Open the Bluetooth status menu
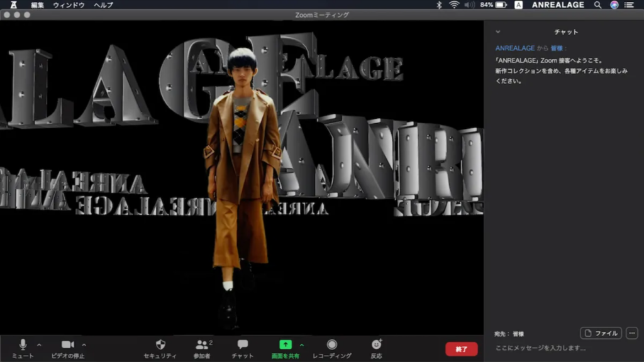 tap(438, 5)
